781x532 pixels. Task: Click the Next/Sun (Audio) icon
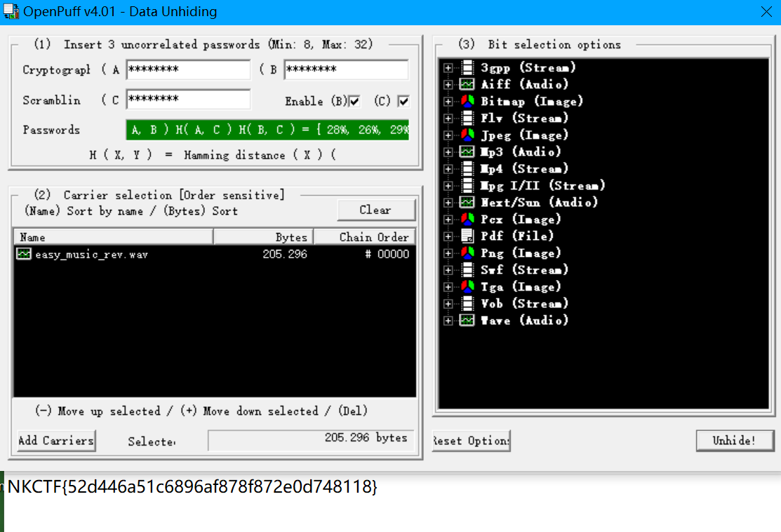(x=467, y=202)
